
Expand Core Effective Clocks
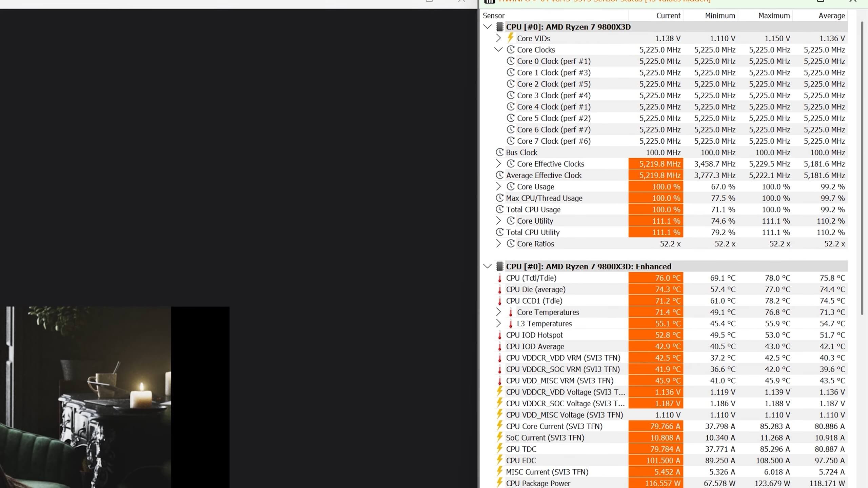pyautogui.click(x=498, y=164)
